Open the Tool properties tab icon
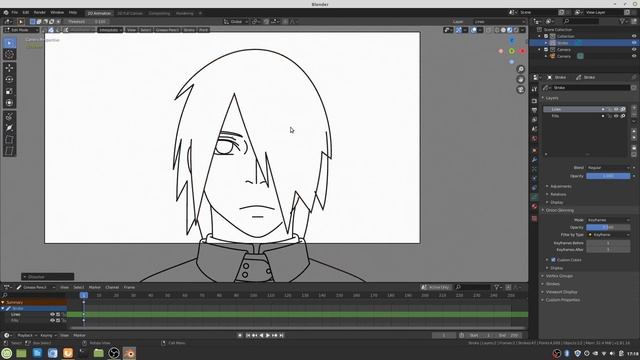The height and width of the screenshot is (360, 640). tap(535, 89)
